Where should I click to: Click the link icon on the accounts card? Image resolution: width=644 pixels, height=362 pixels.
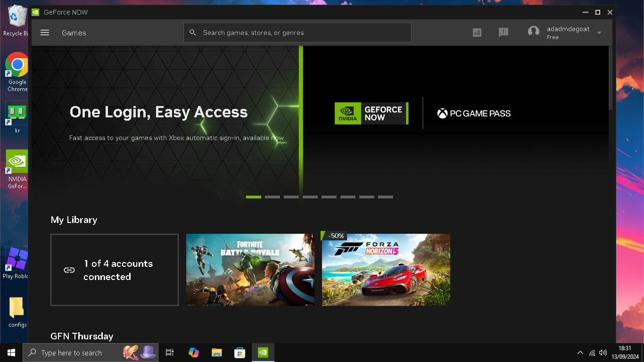69,270
